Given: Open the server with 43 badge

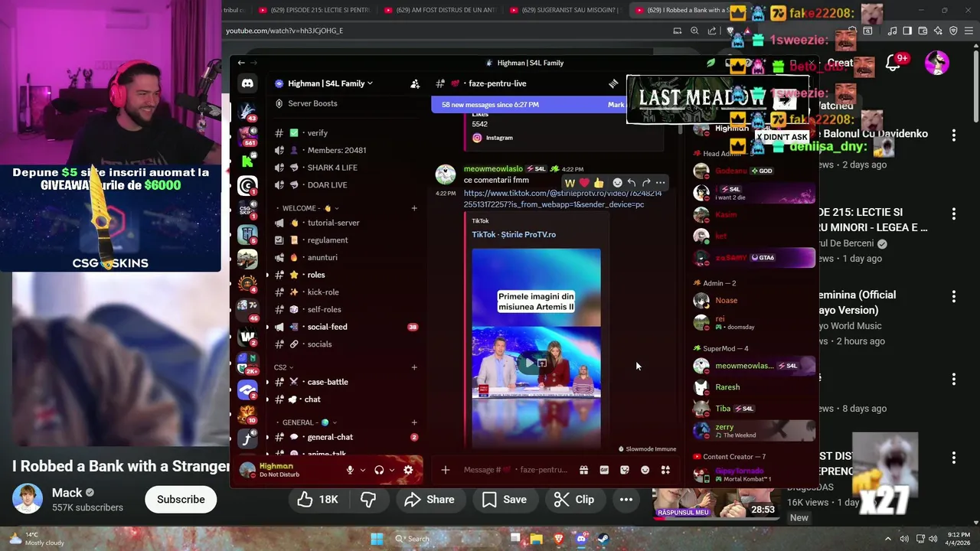Looking at the screenshot, I should 247,112.
